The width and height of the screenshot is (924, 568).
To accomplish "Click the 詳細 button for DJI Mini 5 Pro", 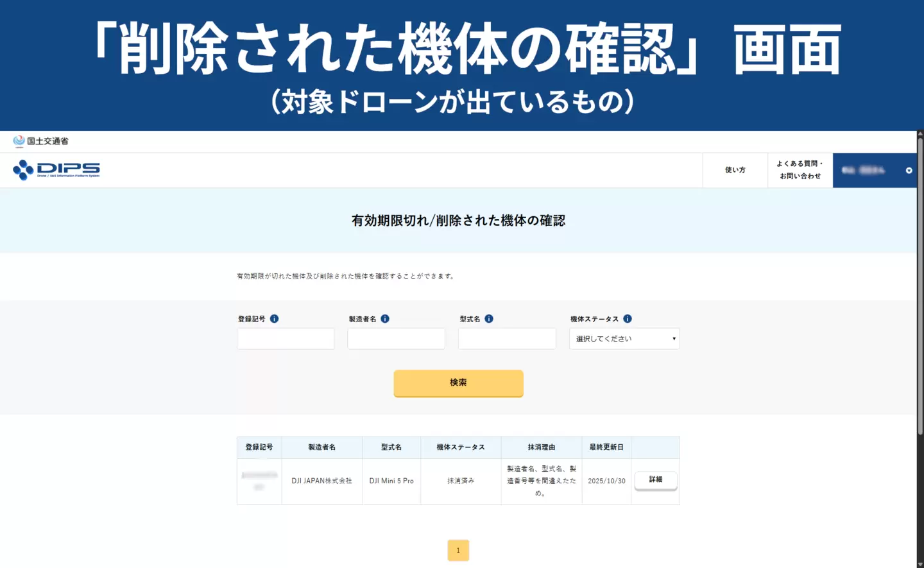I will [655, 480].
